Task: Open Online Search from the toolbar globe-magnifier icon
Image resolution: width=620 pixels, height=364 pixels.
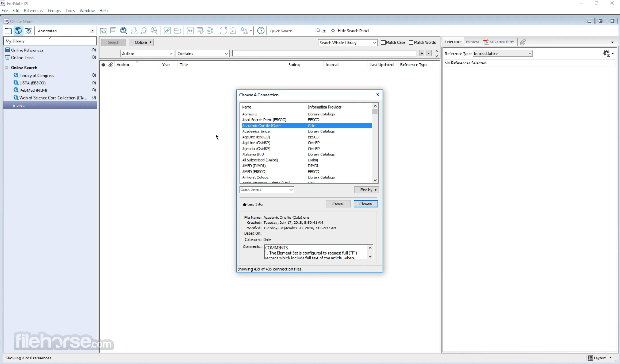Action: (124, 31)
